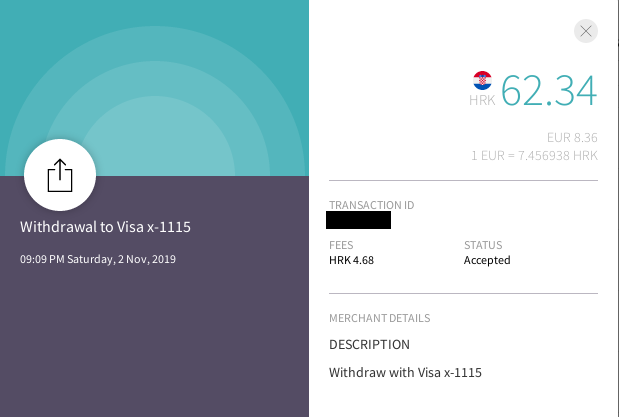
Task: Click the teal header banner area
Action: pyautogui.click(x=200, y=60)
